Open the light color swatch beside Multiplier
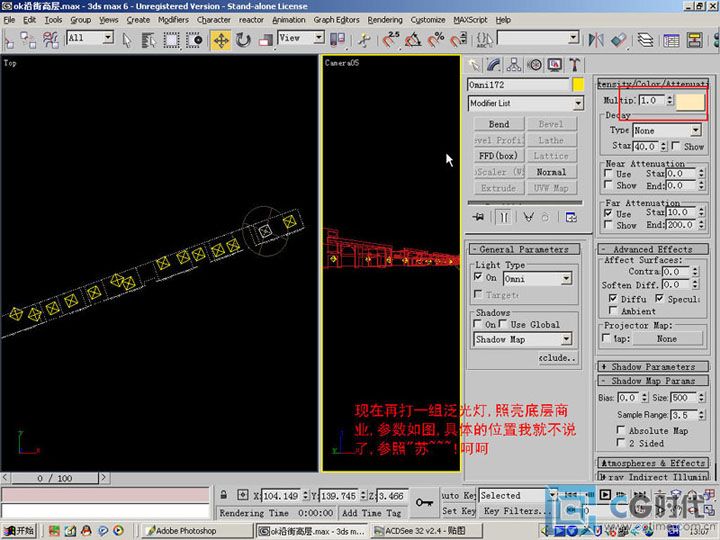 click(690, 101)
